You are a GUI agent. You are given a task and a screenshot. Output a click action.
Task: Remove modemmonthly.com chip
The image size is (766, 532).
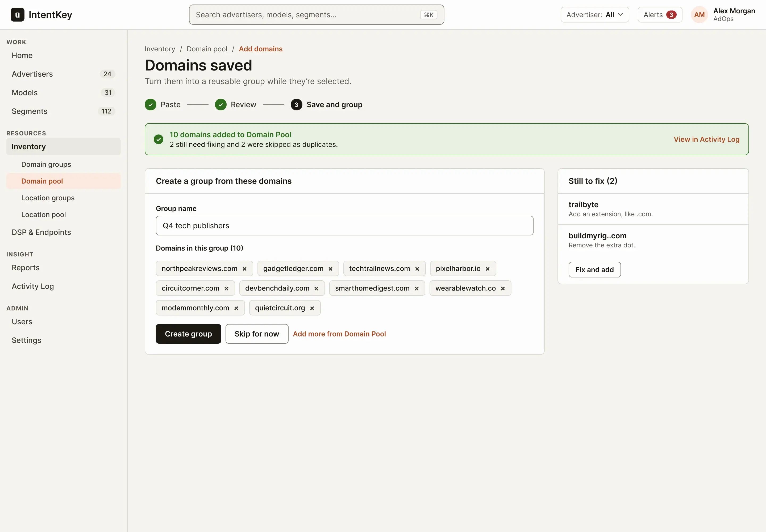(x=236, y=308)
